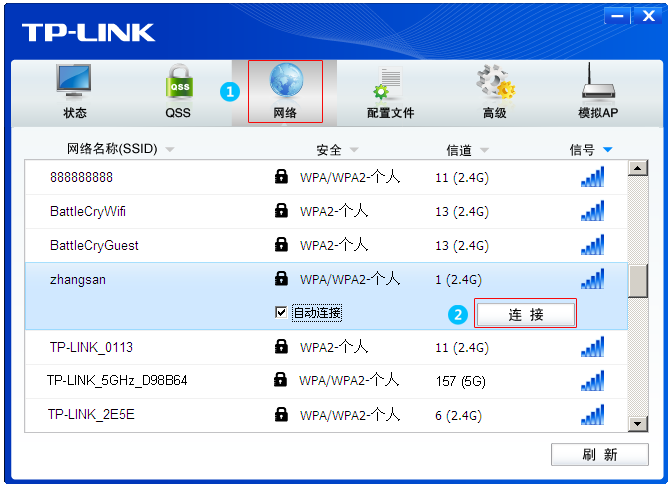This screenshot has width=671, height=486.
Task: Click lock icon in BattleCryWifi row
Action: coord(281,210)
